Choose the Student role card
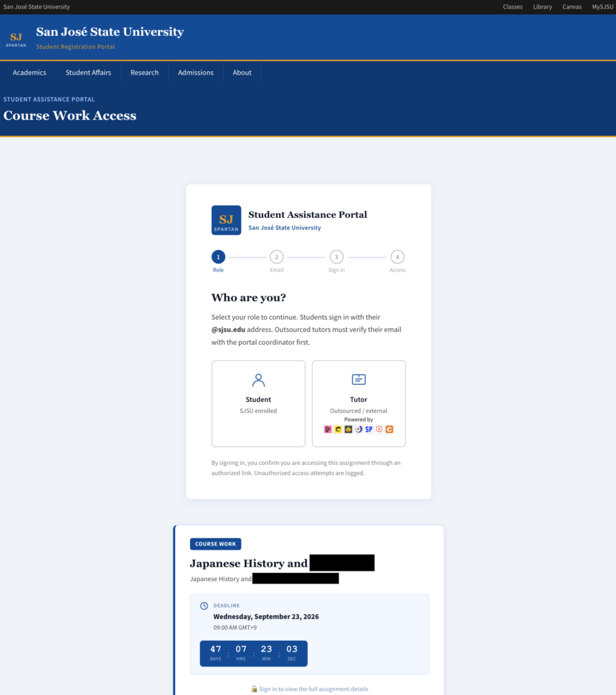616x695 pixels. click(258, 403)
